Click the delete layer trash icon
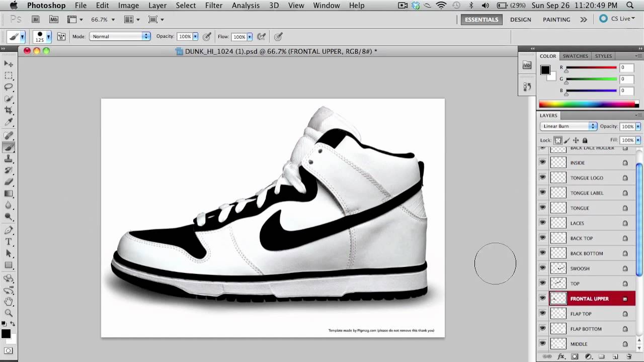The image size is (644, 362). pos(629,356)
